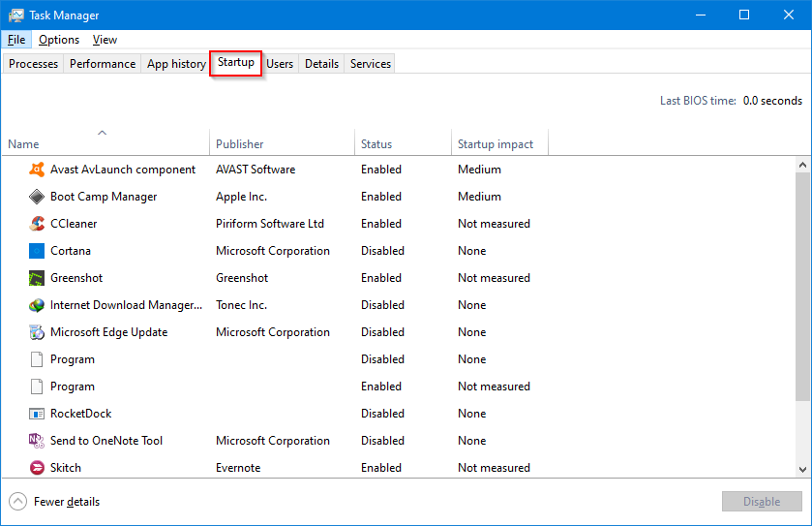This screenshot has height=526, width=812.
Task: Click the scrollbar down arrow
Action: pyautogui.click(x=802, y=470)
